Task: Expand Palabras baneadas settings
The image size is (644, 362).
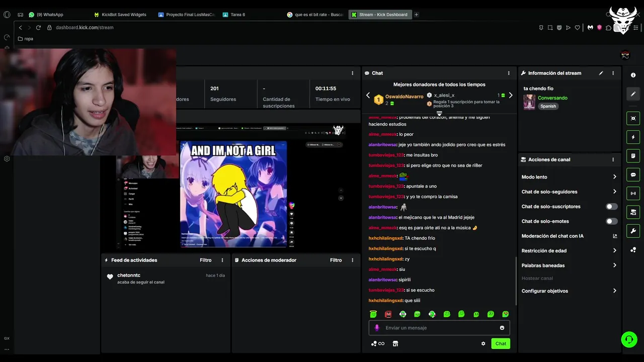Action: (569, 265)
